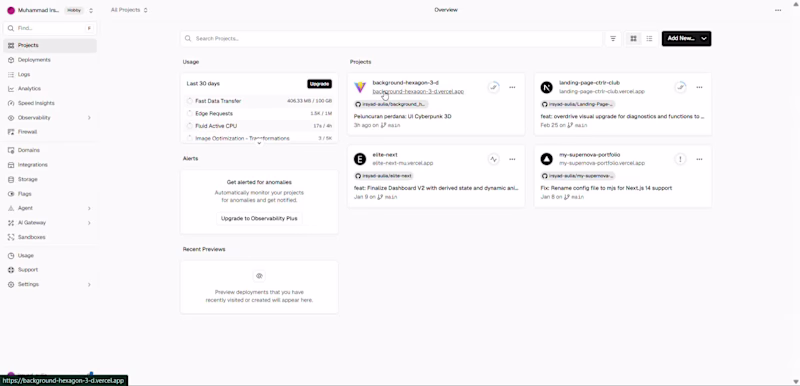800x386 pixels.
Task: Open landing-page-ctrlr-club more options menu
Action: click(x=699, y=87)
